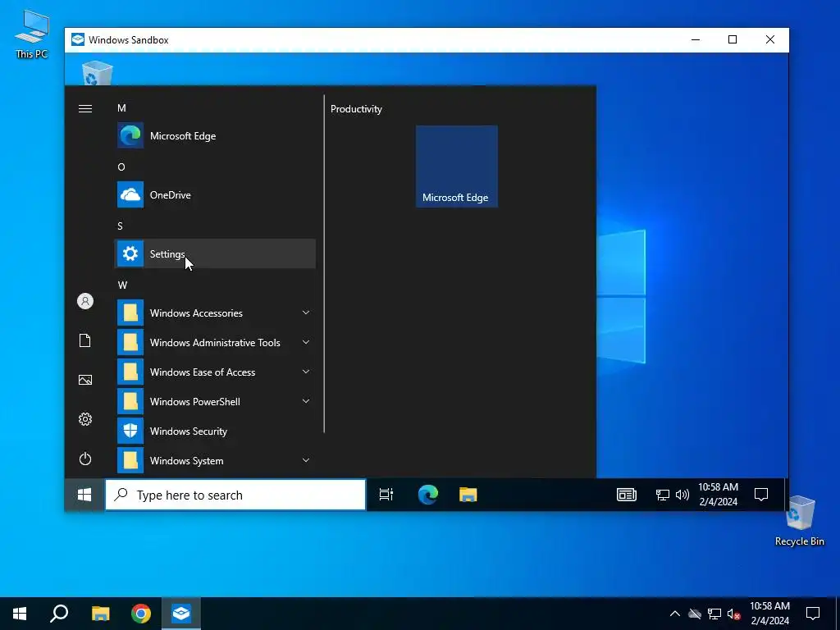
Task: Open File Explorer on the host taskbar
Action: (101, 614)
